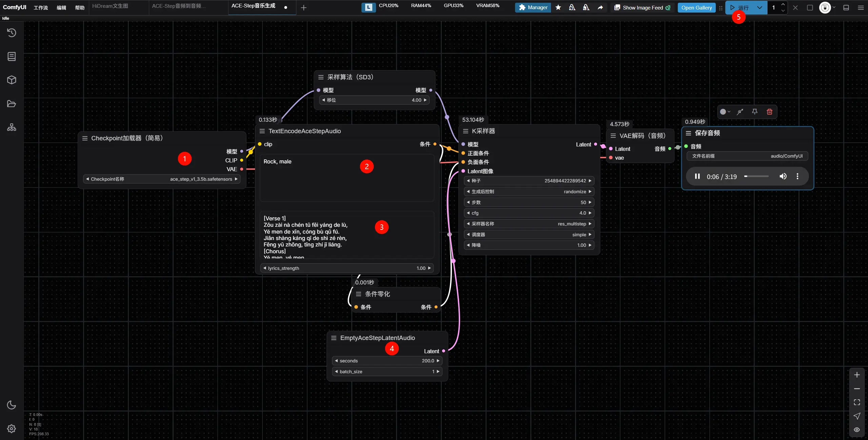
Task: Toggle dark mode moon icon
Action: (12, 405)
